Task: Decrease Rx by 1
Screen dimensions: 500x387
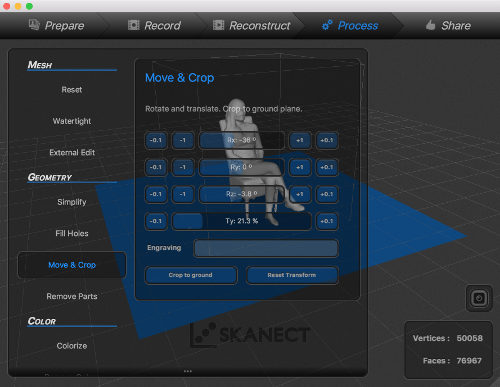Action: point(183,140)
